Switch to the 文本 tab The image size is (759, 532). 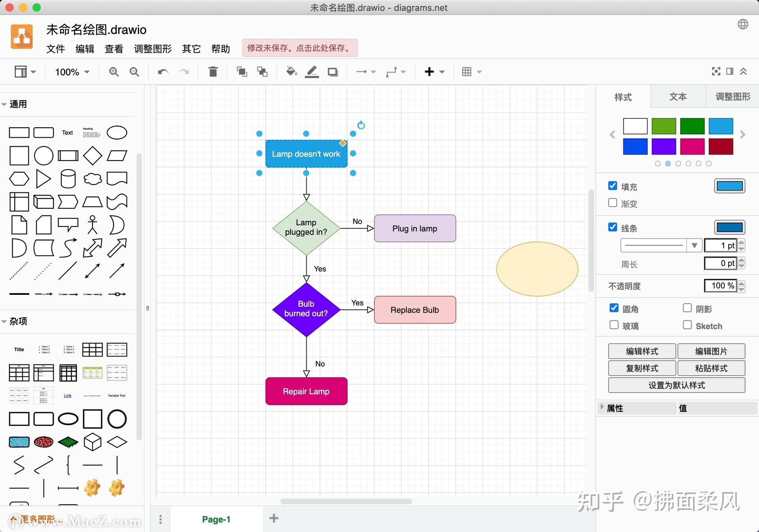[x=678, y=97]
